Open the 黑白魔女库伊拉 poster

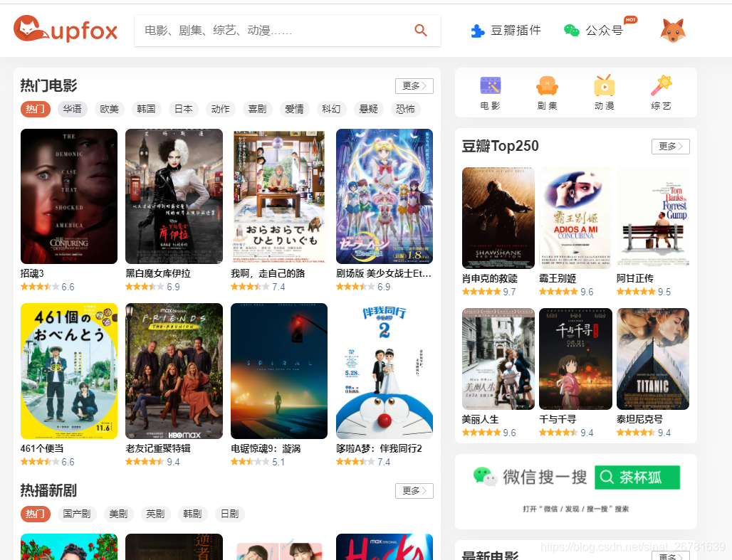tap(174, 196)
